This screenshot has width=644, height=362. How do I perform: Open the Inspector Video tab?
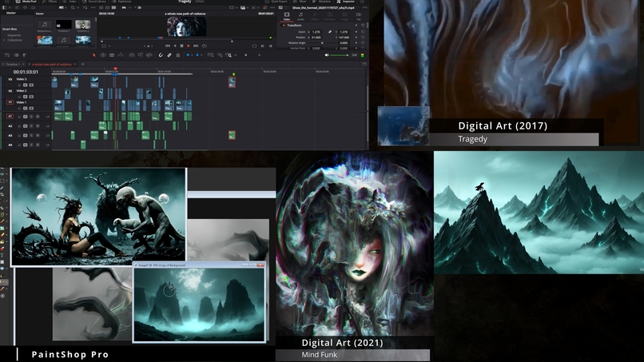point(287,17)
